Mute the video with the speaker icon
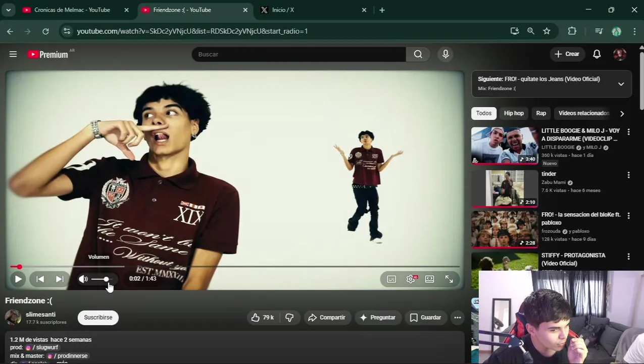The height and width of the screenshot is (364, 644). [x=83, y=279]
